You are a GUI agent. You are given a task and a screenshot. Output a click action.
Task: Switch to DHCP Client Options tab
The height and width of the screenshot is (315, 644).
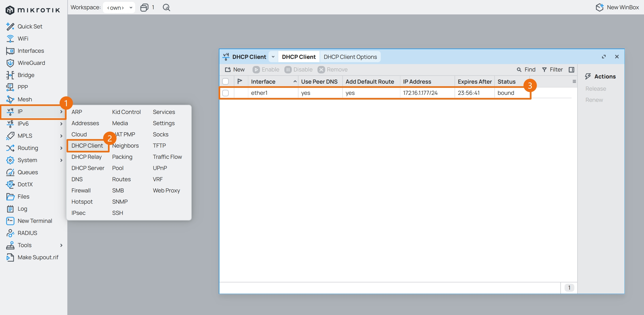(x=350, y=57)
